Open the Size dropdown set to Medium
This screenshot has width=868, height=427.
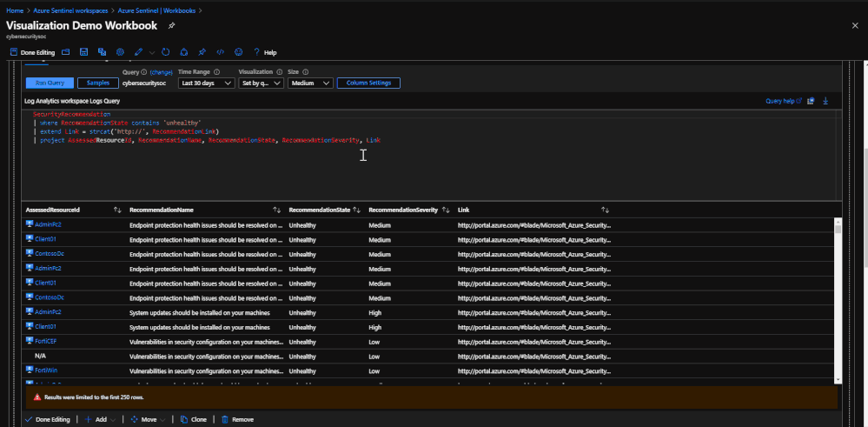click(310, 83)
